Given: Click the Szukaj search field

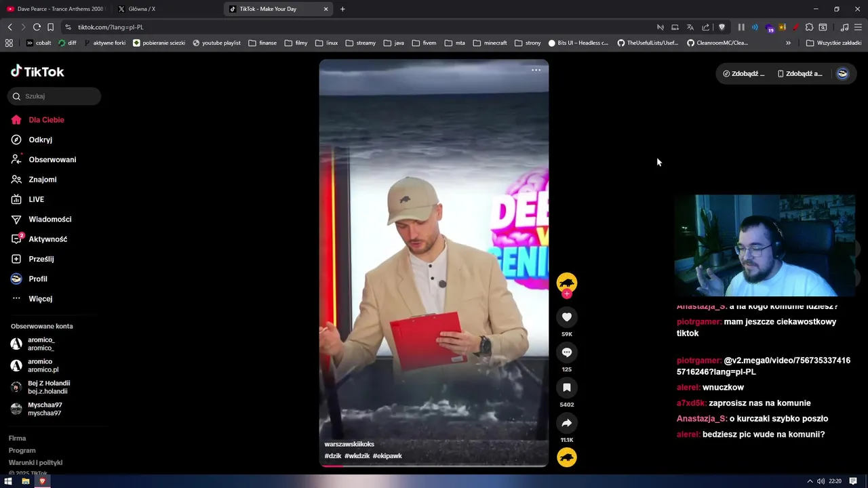Looking at the screenshot, I should [54, 96].
